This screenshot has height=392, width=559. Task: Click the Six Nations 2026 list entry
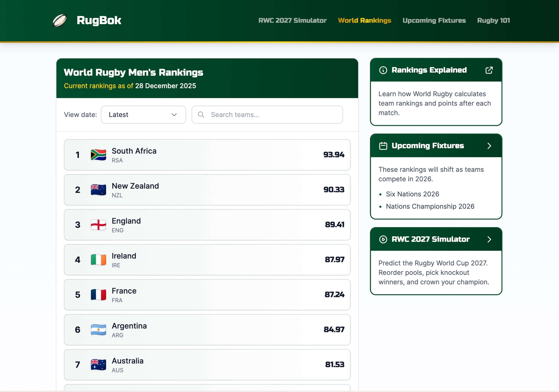(412, 194)
